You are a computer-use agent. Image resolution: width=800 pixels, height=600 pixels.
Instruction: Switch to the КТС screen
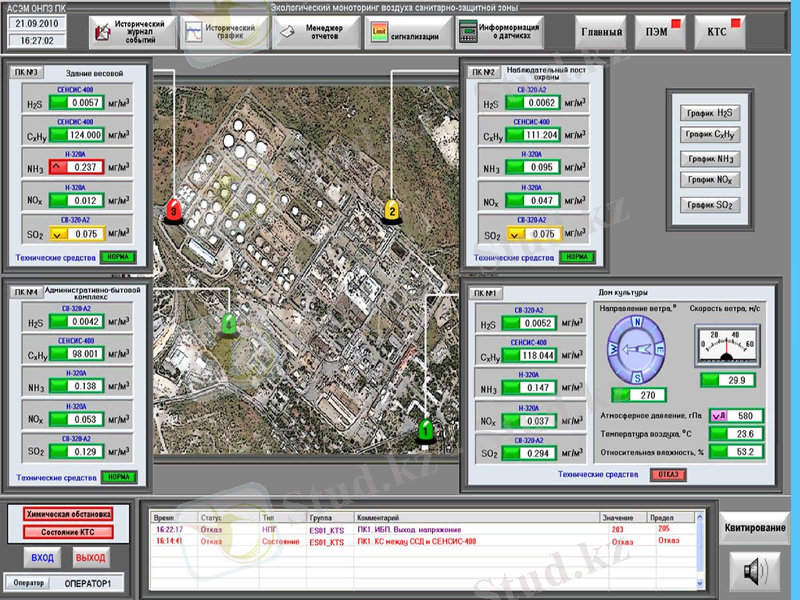[x=720, y=33]
